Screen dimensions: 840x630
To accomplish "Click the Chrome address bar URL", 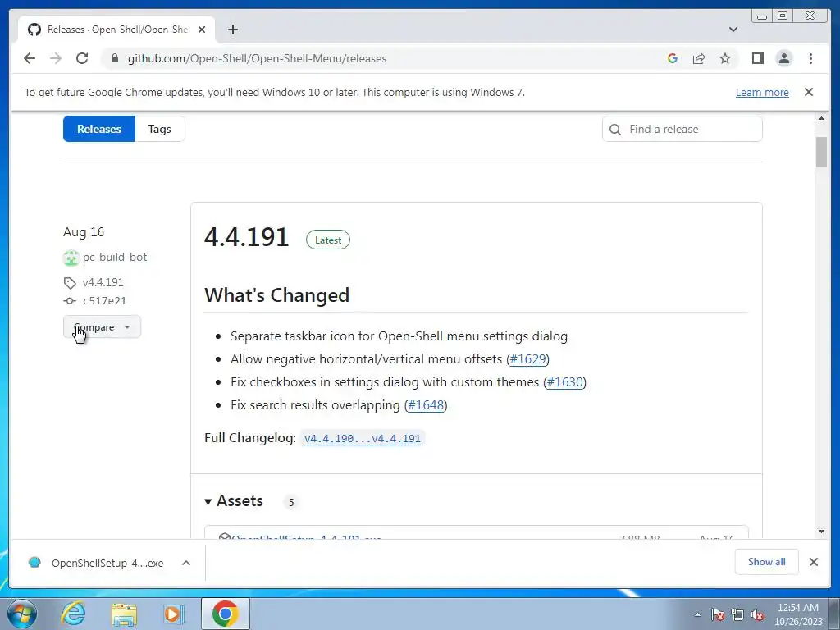I will (x=257, y=58).
